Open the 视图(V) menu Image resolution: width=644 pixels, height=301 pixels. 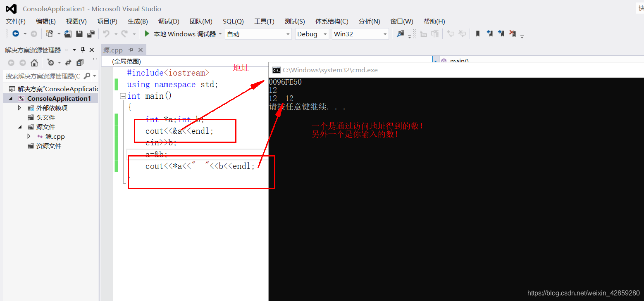(76, 21)
